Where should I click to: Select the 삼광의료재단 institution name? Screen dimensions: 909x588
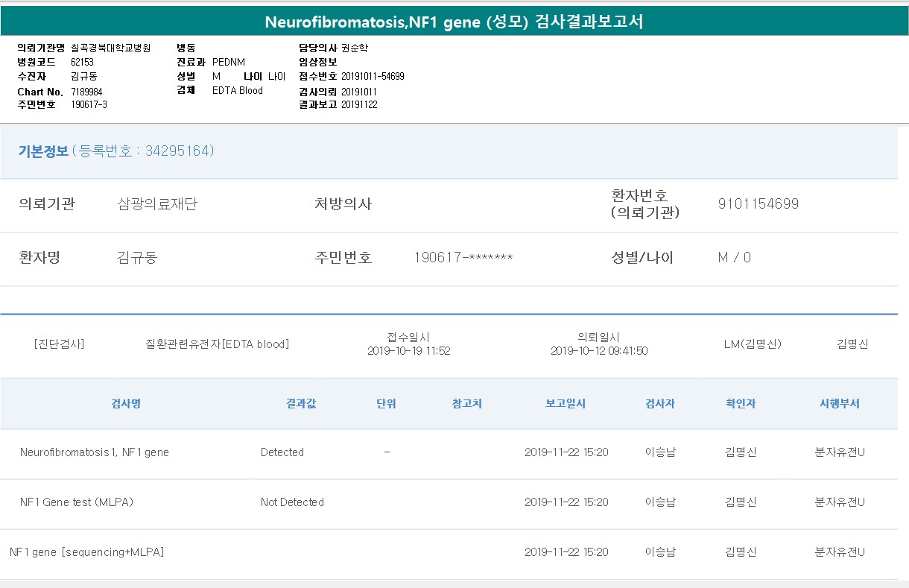[x=157, y=203]
